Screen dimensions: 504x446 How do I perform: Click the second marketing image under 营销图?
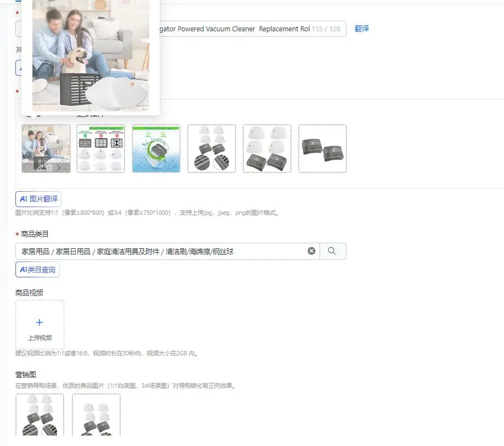tap(97, 415)
